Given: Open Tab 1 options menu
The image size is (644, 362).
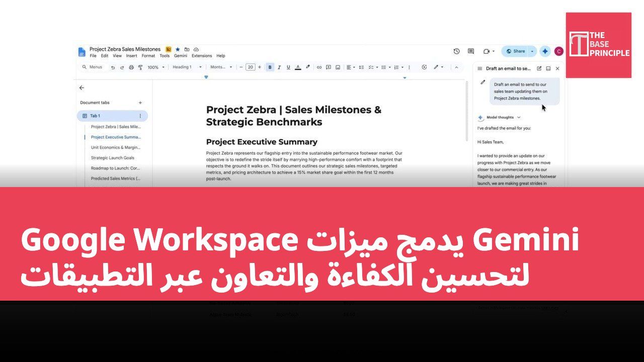Looking at the screenshot, I should pos(140,116).
